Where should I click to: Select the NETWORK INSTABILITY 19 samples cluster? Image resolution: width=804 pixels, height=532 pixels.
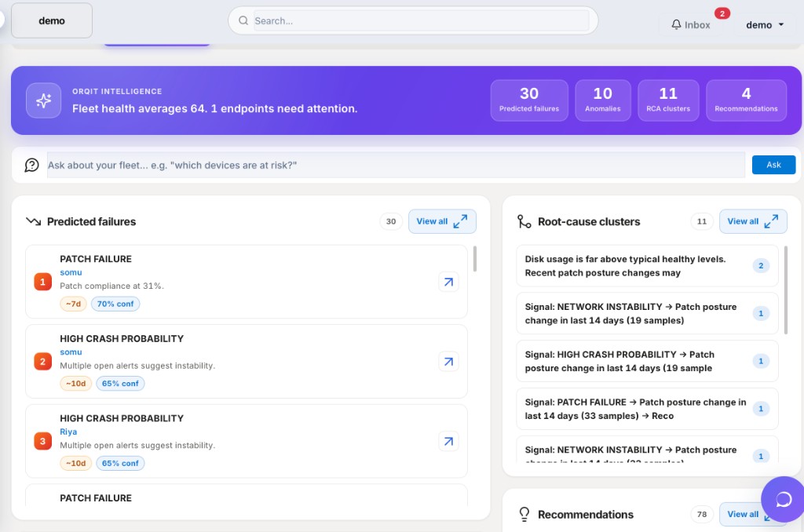647,313
